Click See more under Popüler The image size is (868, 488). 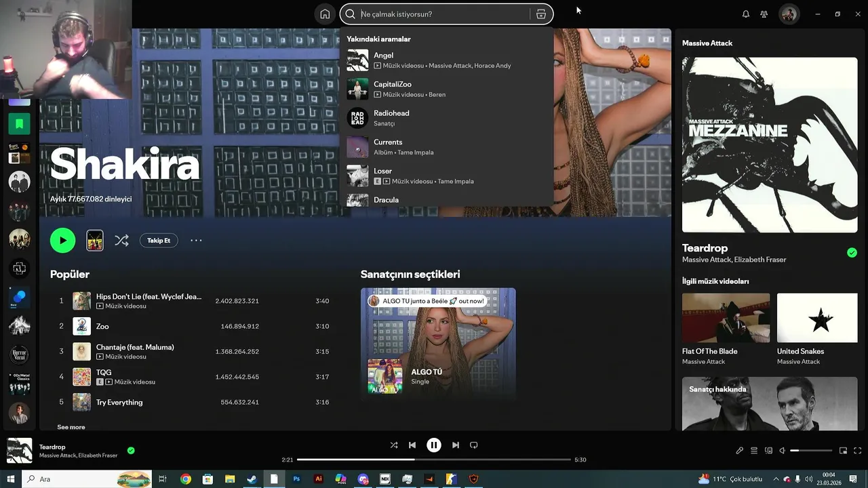point(71,427)
